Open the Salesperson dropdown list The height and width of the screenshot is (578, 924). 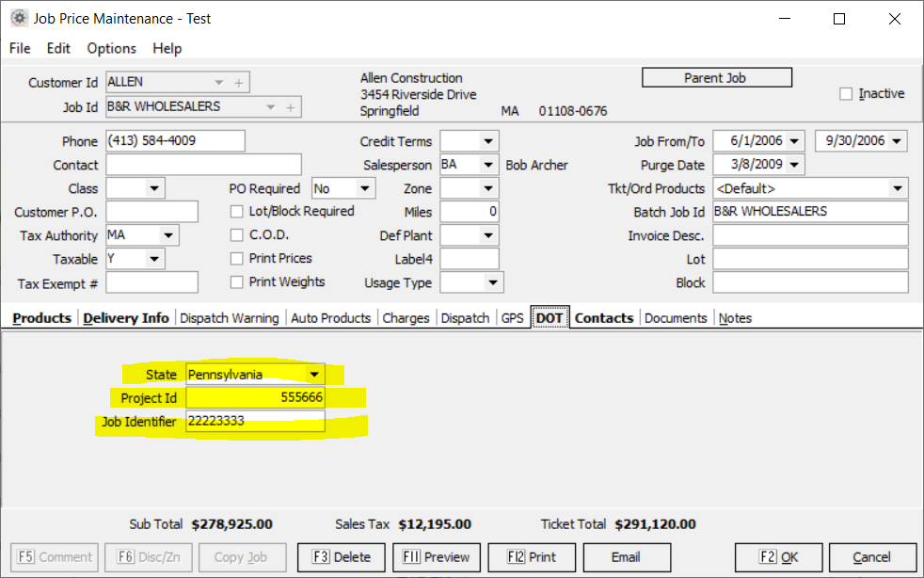coord(487,165)
